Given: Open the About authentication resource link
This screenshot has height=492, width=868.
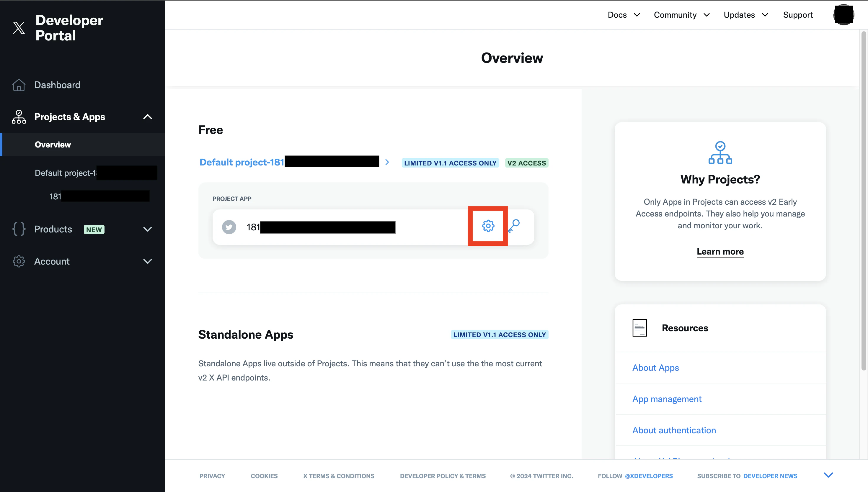Looking at the screenshot, I should (674, 430).
